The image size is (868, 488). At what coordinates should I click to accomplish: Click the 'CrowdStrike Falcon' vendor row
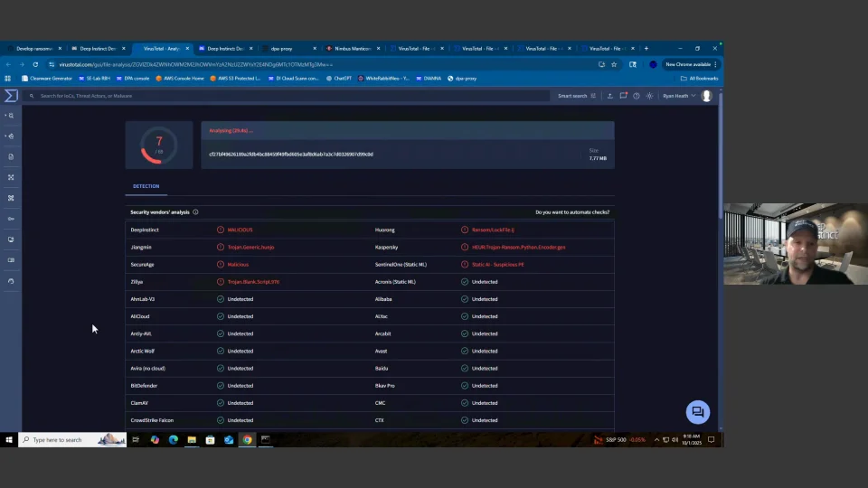pos(248,420)
